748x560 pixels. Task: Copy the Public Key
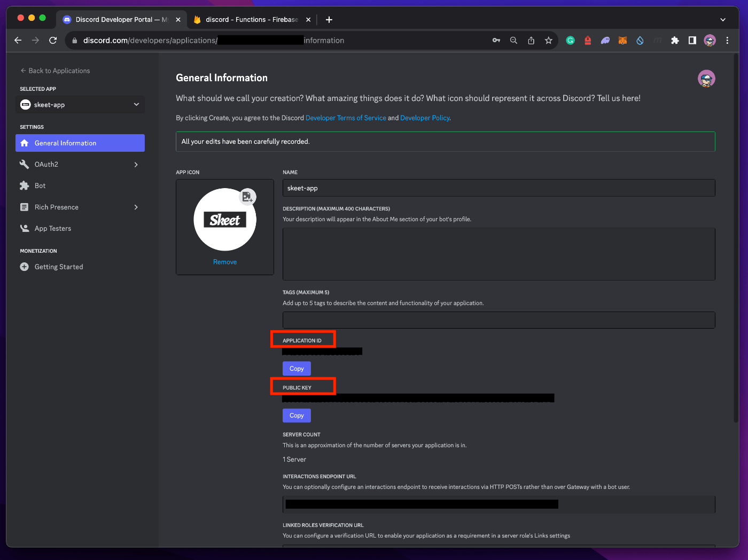[x=297, y=416]
